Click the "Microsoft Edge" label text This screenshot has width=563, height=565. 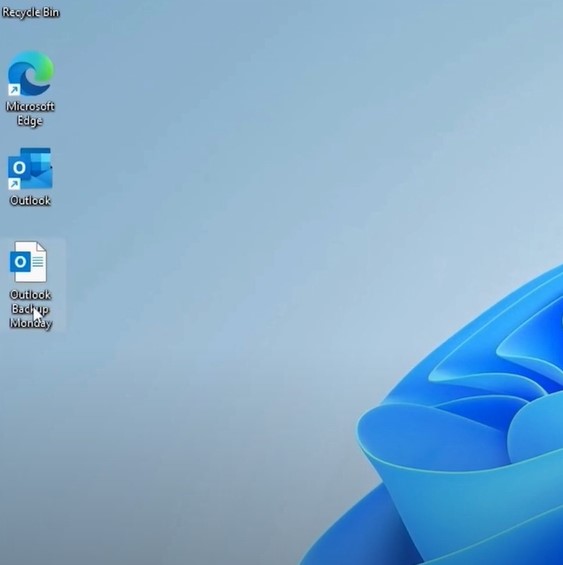click(30, 114)
